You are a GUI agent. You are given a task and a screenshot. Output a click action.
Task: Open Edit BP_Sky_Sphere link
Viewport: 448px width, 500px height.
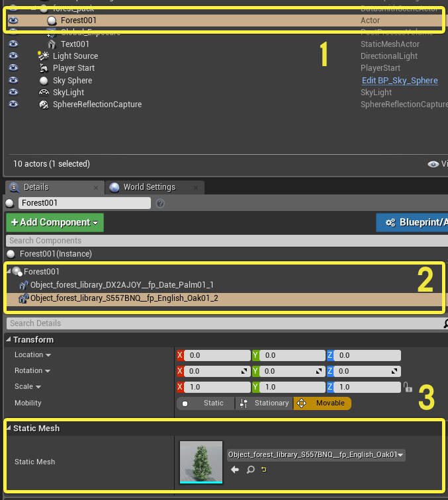click(x=400, y=81)
